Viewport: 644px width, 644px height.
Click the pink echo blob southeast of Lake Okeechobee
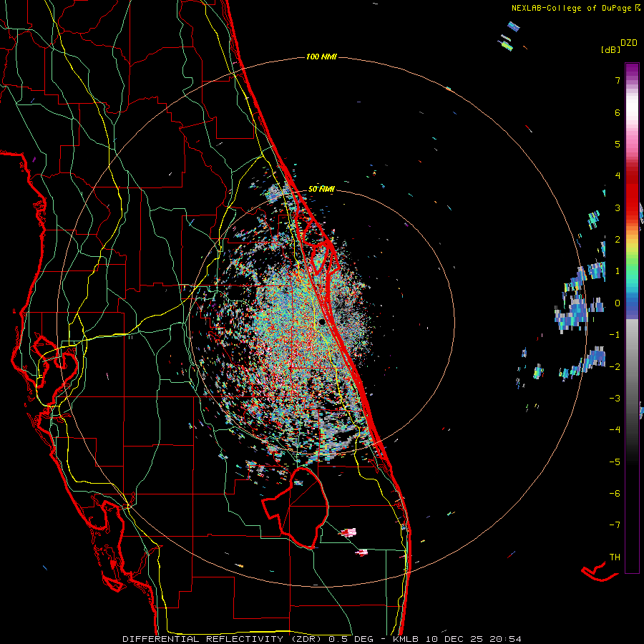[348, 532]
